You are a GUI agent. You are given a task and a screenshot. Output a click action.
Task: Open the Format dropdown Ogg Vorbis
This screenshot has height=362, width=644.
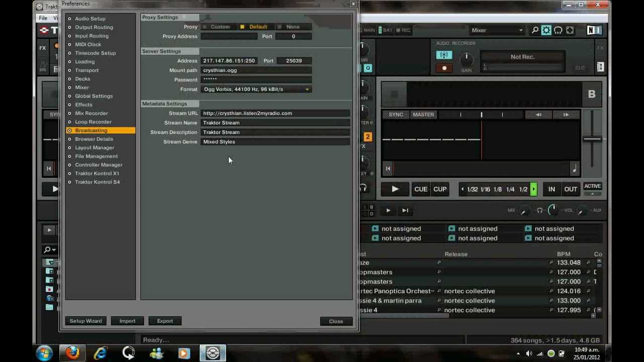tap(256, 89)
